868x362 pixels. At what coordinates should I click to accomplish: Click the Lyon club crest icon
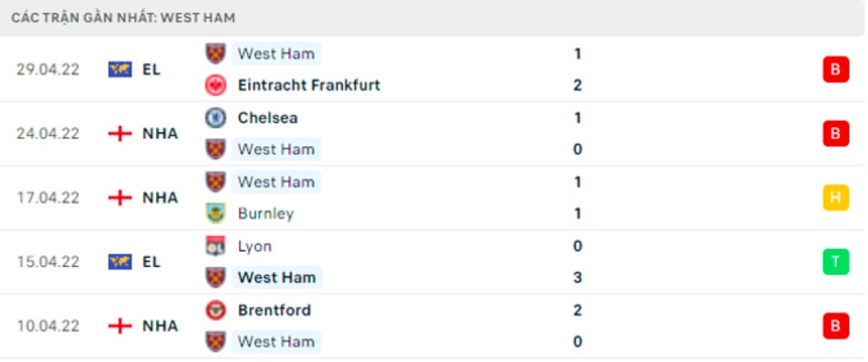tap(215, 245)
